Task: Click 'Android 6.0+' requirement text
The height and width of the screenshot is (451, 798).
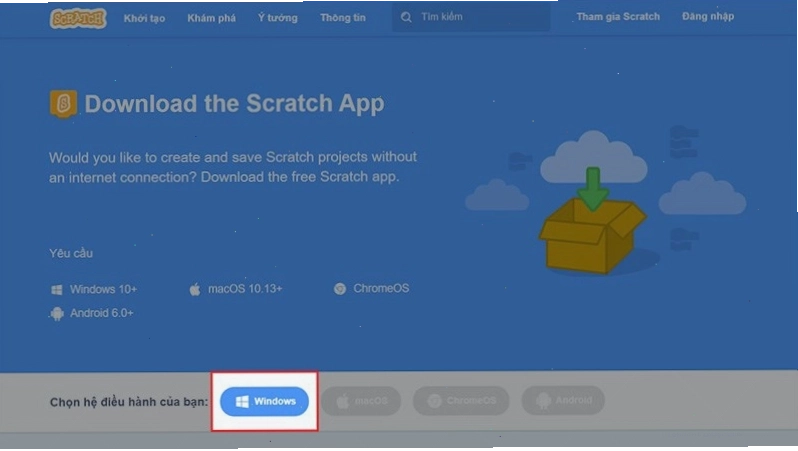Action: click(x=102, y=313)
